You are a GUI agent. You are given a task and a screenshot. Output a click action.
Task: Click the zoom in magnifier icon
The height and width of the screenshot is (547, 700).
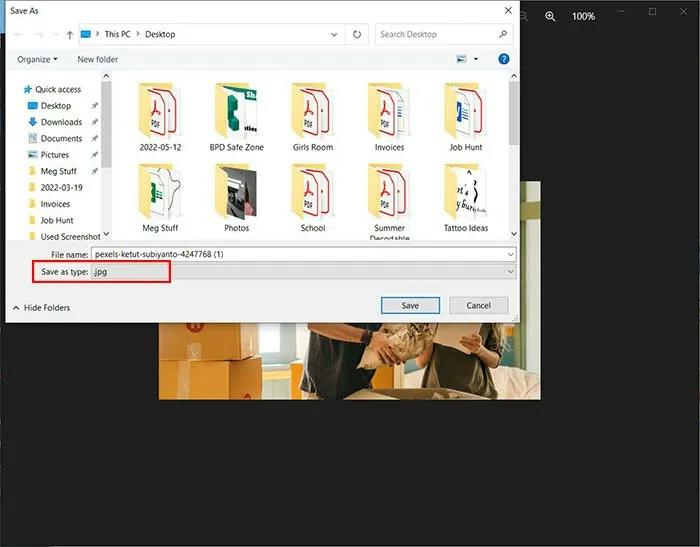[550, 16]
